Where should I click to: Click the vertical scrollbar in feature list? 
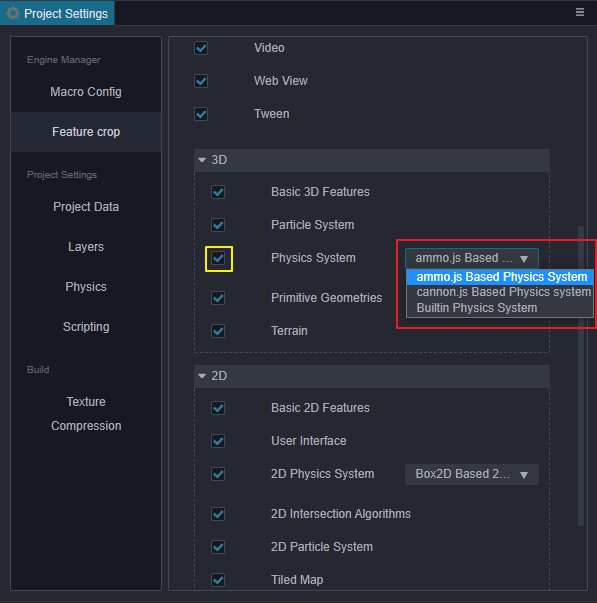point(581,376)
